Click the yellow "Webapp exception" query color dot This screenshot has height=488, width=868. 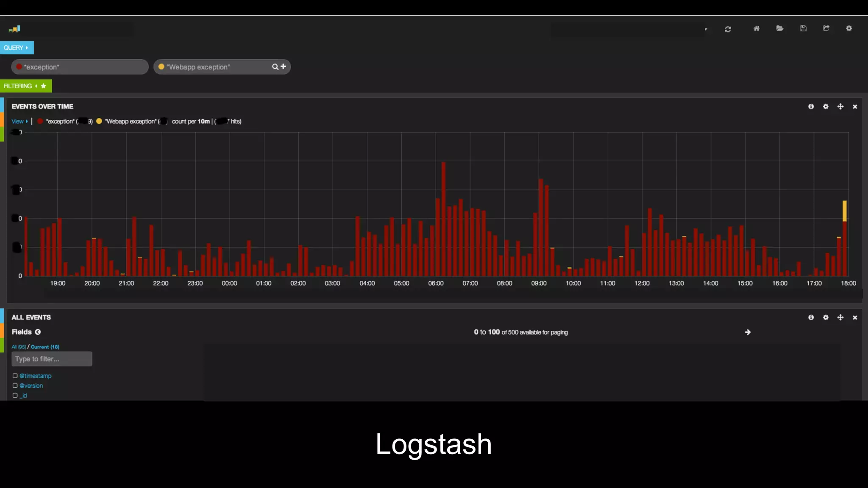(161, 67)
